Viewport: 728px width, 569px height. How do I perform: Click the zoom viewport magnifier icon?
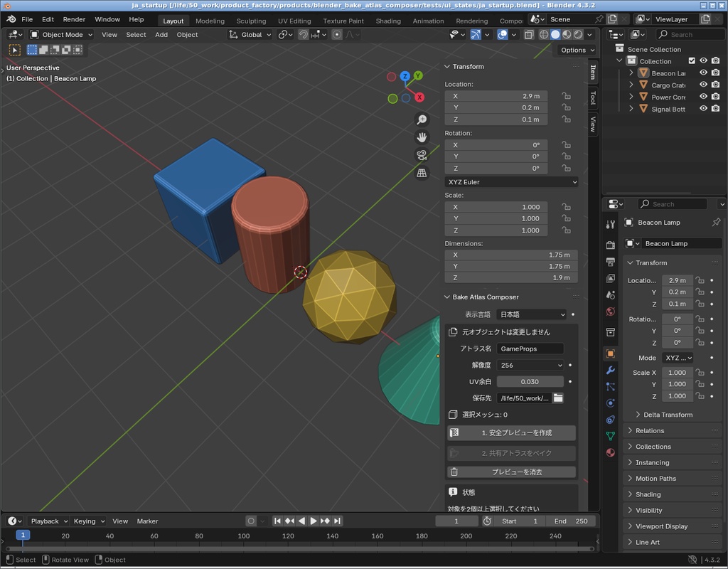click(x=422, y=119)
